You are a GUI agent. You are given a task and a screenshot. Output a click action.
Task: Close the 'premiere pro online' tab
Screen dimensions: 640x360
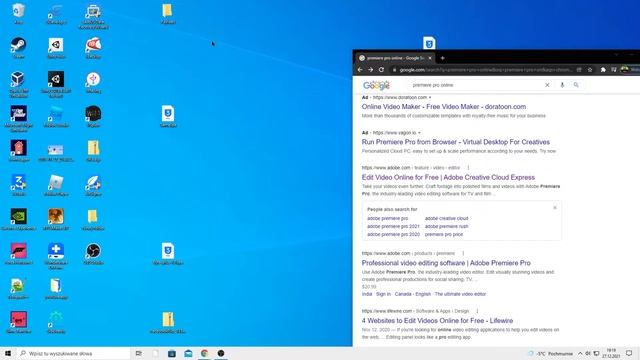tap(430, 58)
